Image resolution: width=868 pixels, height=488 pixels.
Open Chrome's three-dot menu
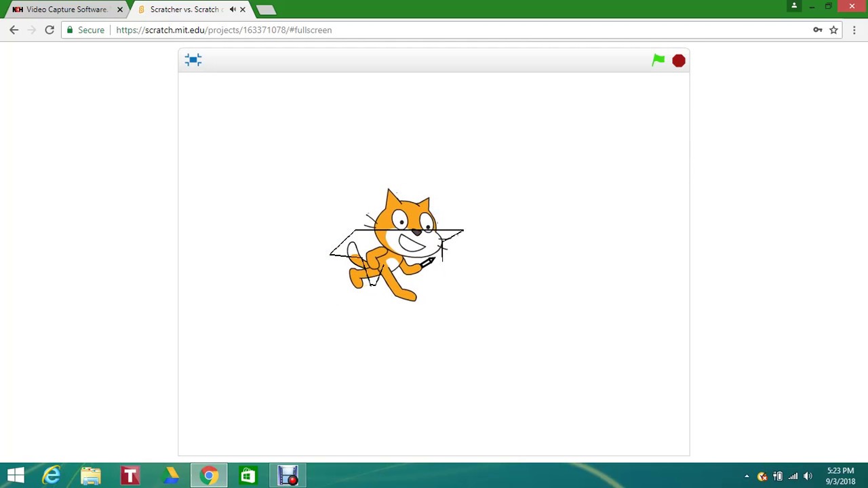854,30
